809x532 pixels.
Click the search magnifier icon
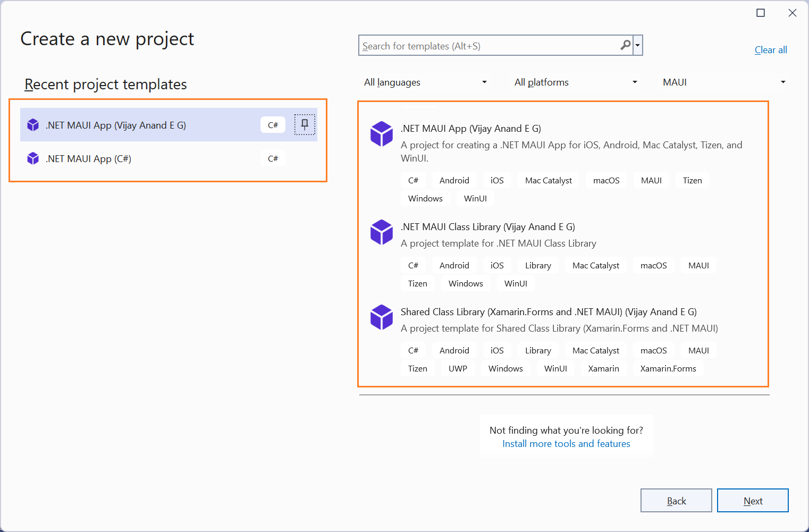(626, 45)
